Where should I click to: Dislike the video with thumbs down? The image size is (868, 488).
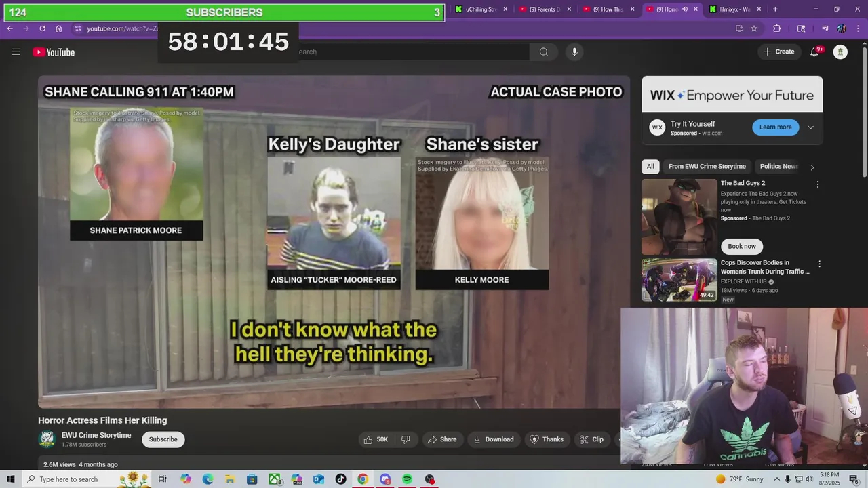click(406, 439)
